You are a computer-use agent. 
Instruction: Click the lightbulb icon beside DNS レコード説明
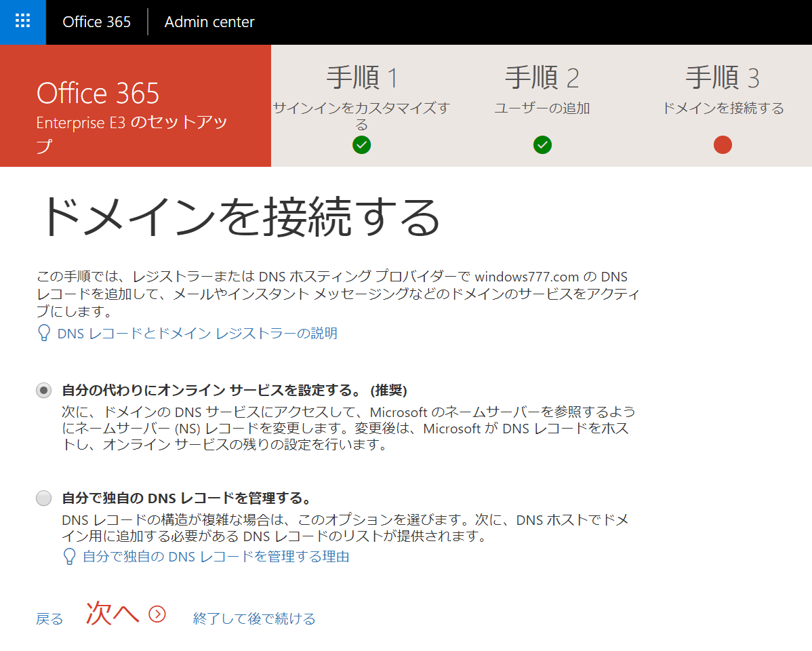44,333
